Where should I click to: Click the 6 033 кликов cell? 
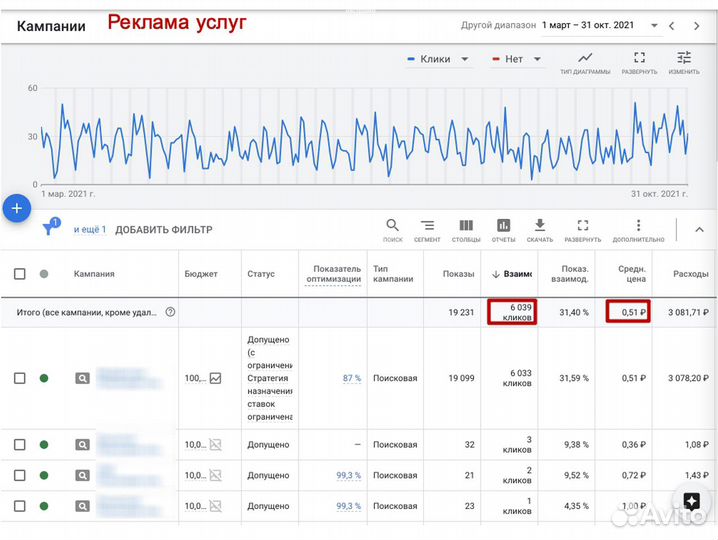(x=517, y=378)
